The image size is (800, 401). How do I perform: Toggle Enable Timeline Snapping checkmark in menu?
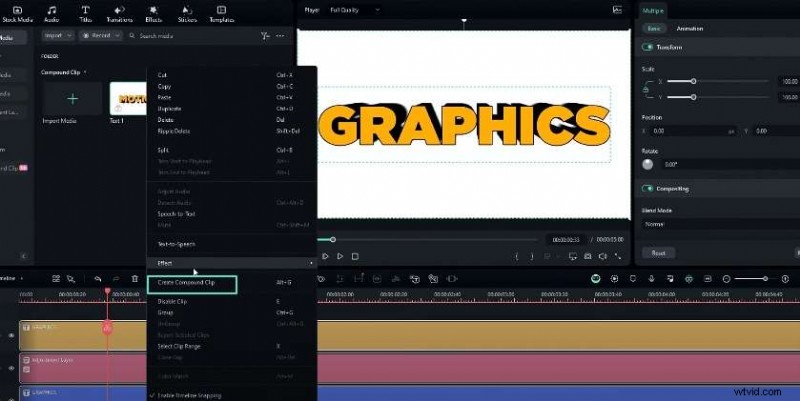[x=152, y=395]
